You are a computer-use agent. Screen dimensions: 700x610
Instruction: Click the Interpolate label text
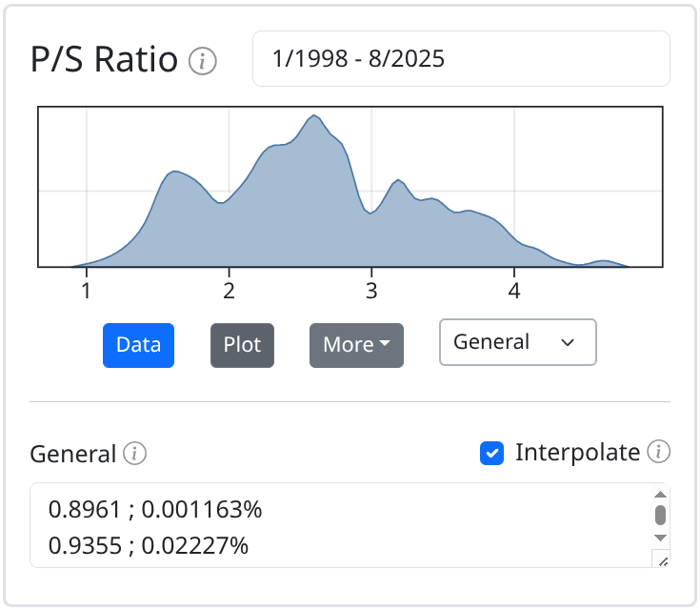(577, 453)
